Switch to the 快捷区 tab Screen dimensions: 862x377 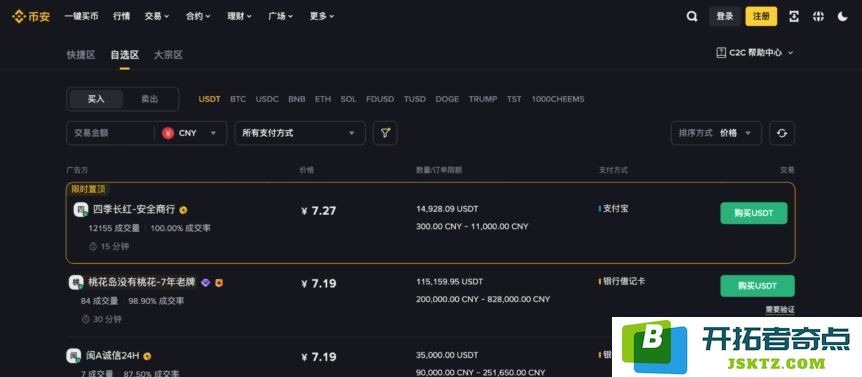point(81,55)
